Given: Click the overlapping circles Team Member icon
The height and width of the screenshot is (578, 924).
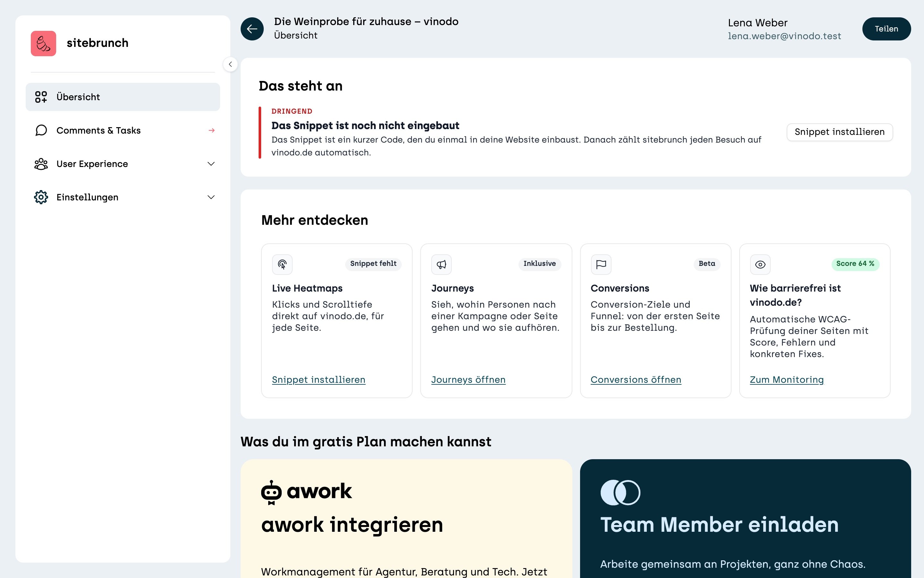Looking at the screenshot, I should click(620, 492).
